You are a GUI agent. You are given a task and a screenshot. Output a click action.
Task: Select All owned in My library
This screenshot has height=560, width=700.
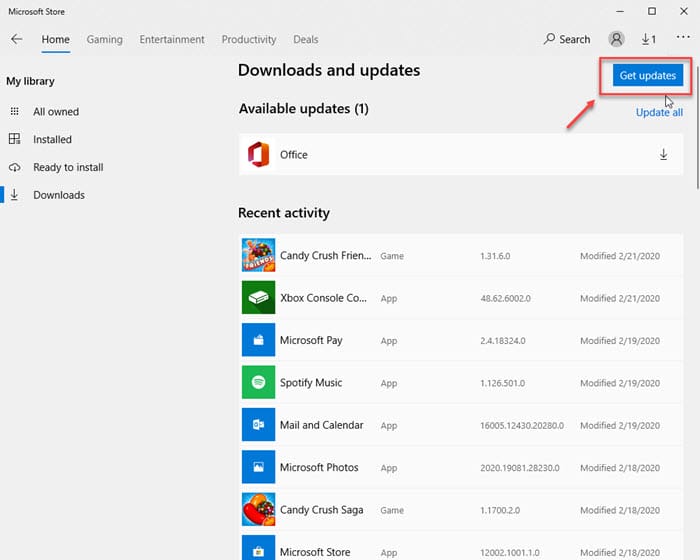[56, 112]
